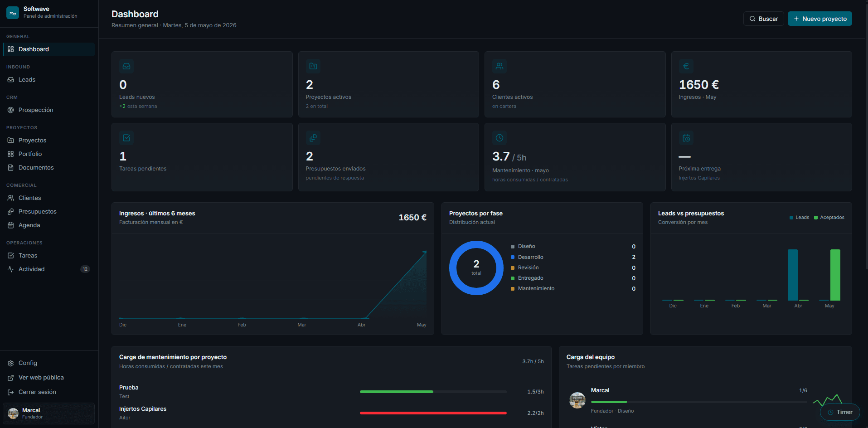Click the clock icon on Mantenimiento card

[499, 138]
